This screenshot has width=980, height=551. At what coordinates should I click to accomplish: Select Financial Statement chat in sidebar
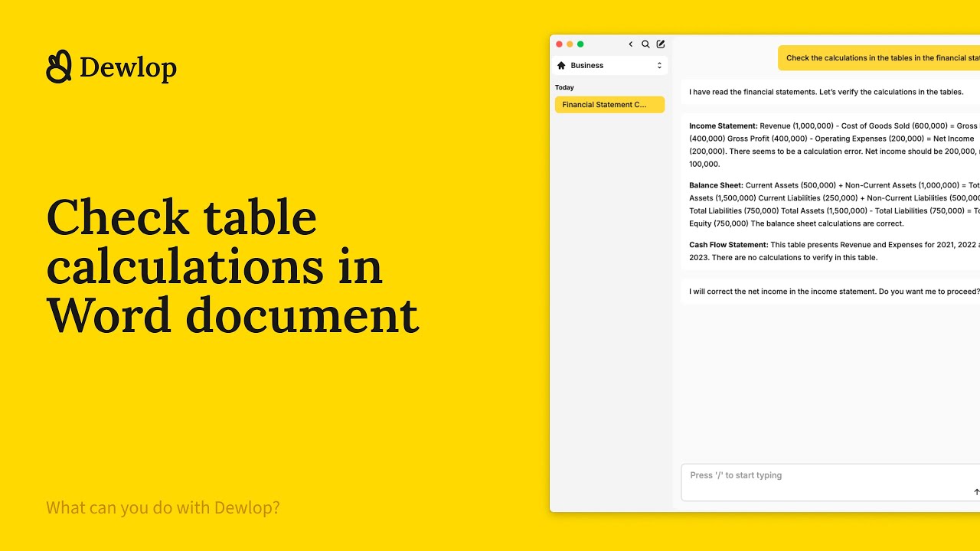click(609, 105)
